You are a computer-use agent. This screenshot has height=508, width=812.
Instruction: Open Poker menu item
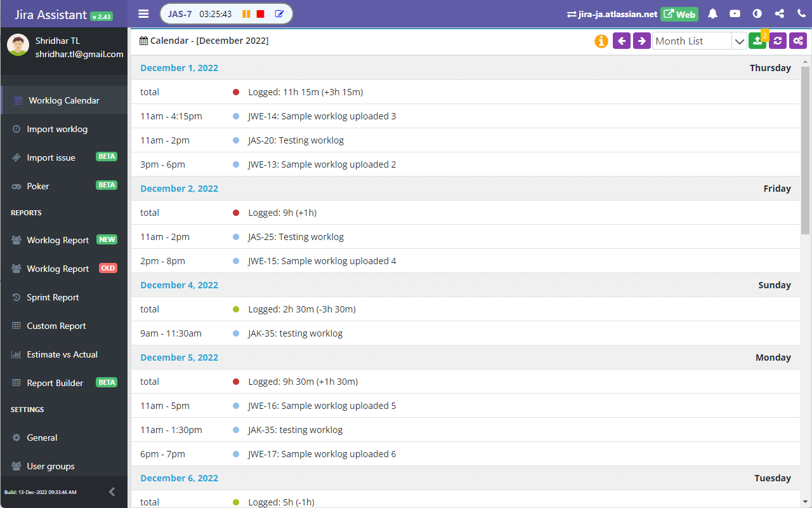click(64, 186)
